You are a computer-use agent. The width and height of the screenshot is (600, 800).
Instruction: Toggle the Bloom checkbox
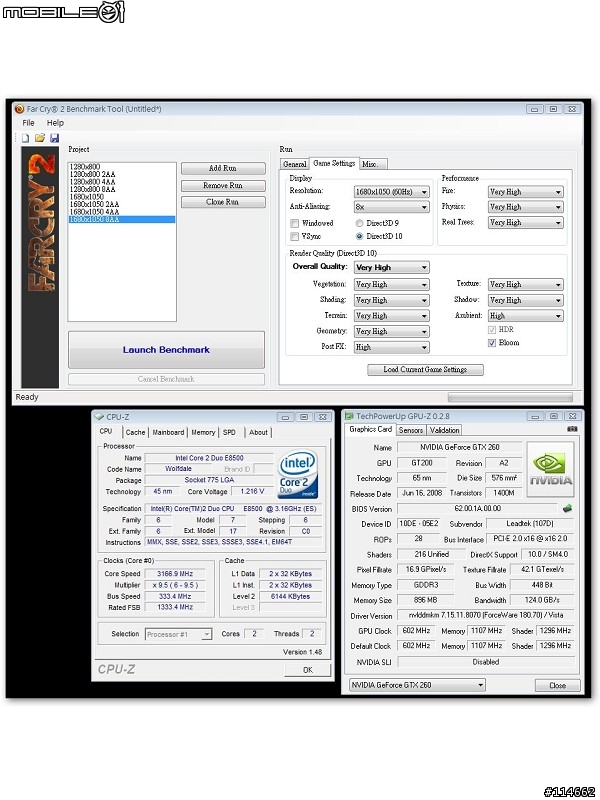(492, 343)
